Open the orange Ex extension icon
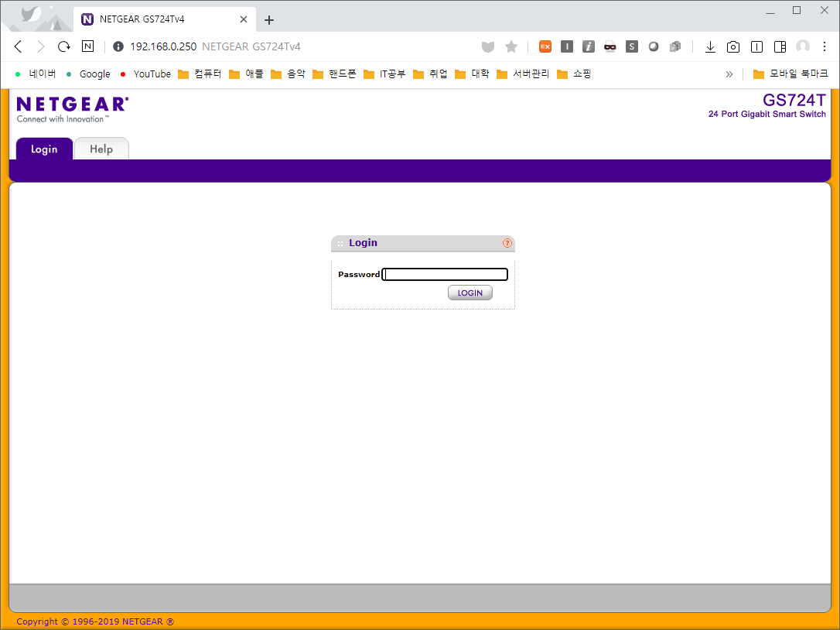 click(x=545, y=46)
